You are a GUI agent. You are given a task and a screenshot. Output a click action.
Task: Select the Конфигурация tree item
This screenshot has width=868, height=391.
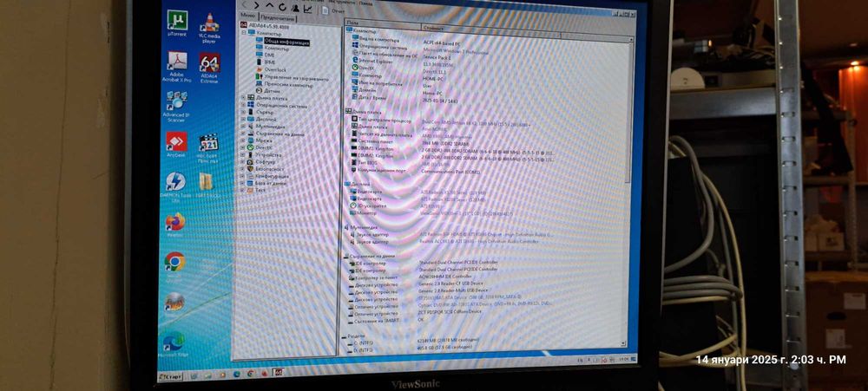pos(267,176)
